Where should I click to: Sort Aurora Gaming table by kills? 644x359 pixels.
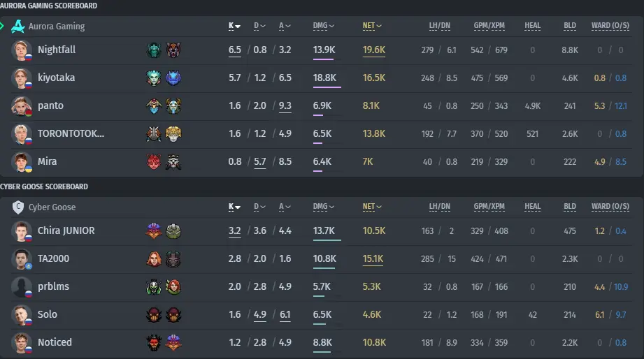coord(234,26)
